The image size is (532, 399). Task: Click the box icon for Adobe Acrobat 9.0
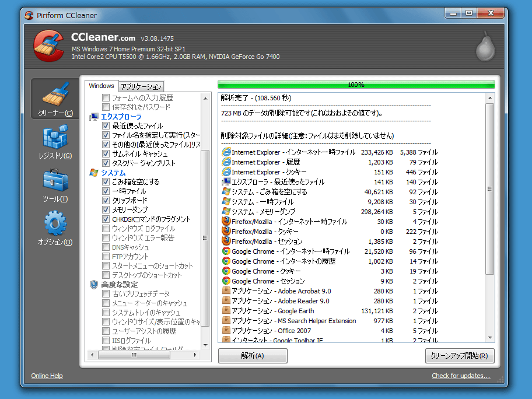click(226, 290)
